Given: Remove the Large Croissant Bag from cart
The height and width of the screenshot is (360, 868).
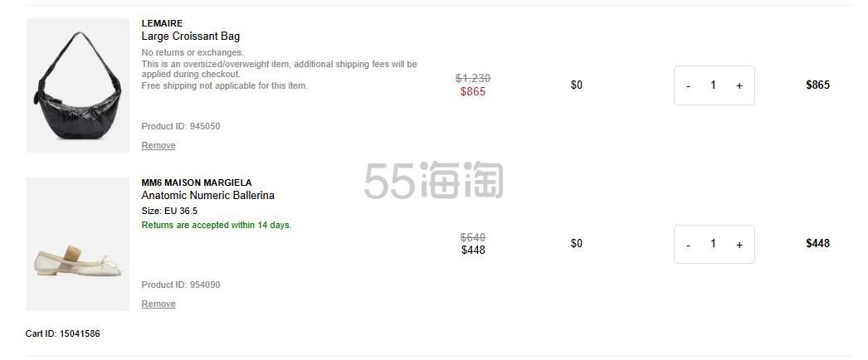Looking at the screenshot, I should tap(158, 145).
